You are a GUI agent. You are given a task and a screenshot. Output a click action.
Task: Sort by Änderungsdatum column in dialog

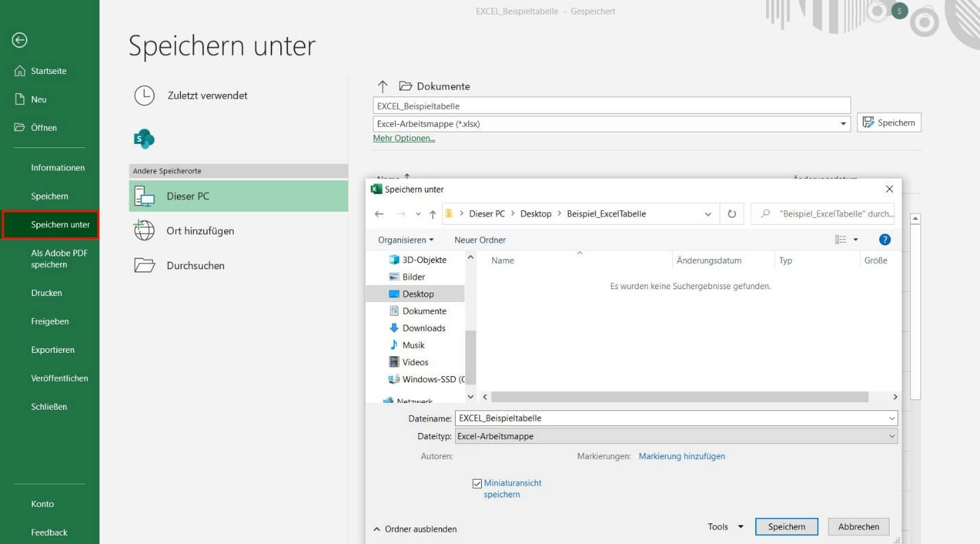[709, 260]
